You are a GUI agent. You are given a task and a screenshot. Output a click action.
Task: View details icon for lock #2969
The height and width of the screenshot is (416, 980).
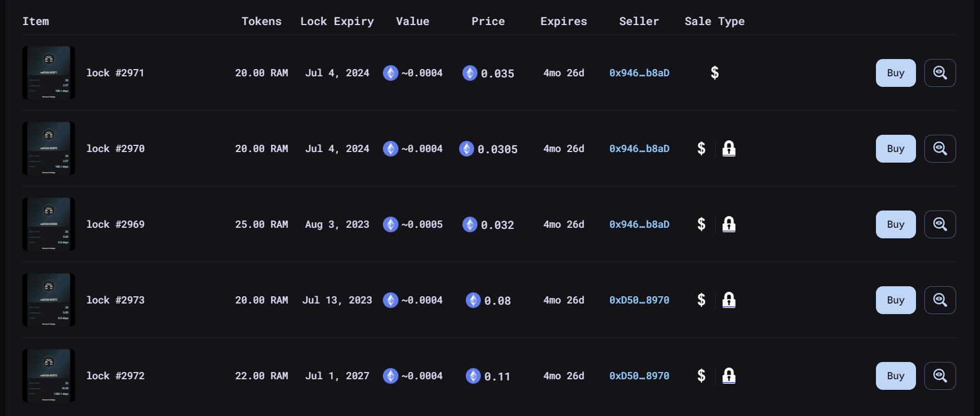click(940, 224)
